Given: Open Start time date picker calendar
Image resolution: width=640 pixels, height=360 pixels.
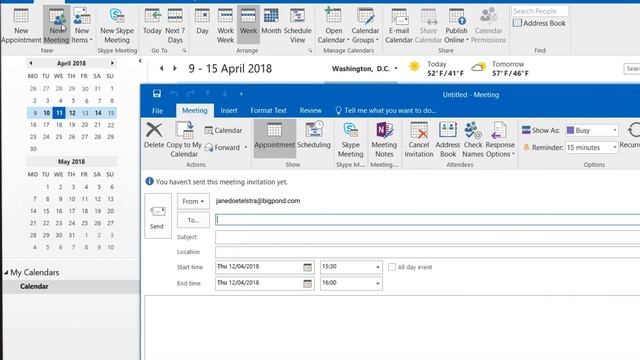Looking at the screenshot, I should click(307, 267).
